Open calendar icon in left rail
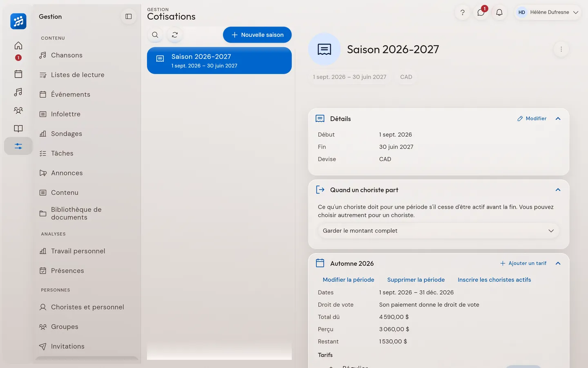Screen dimensions: 588x368 pyautogui.click(x=18, y=74)
